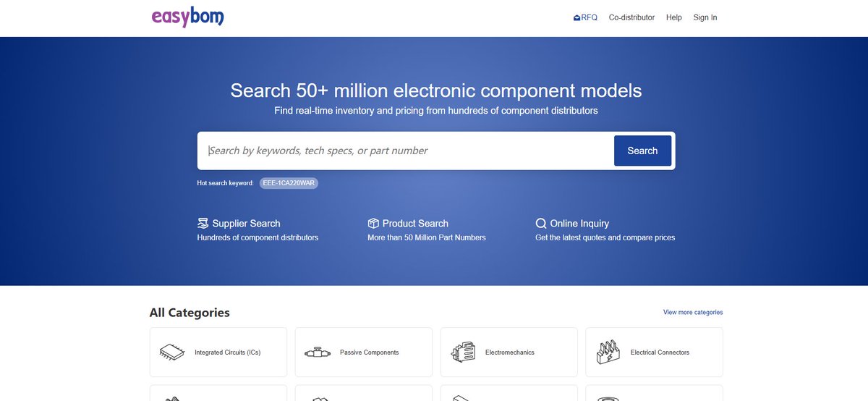Open the Co-distributor menu item
Screen dimensions: 868x401
coord(631,17)
